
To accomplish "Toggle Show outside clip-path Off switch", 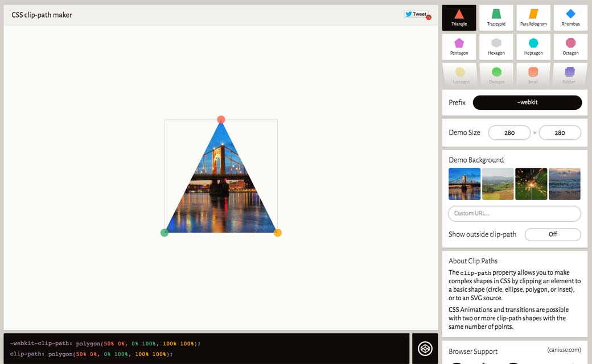I will pyautogui.click(x=552, y=234).
